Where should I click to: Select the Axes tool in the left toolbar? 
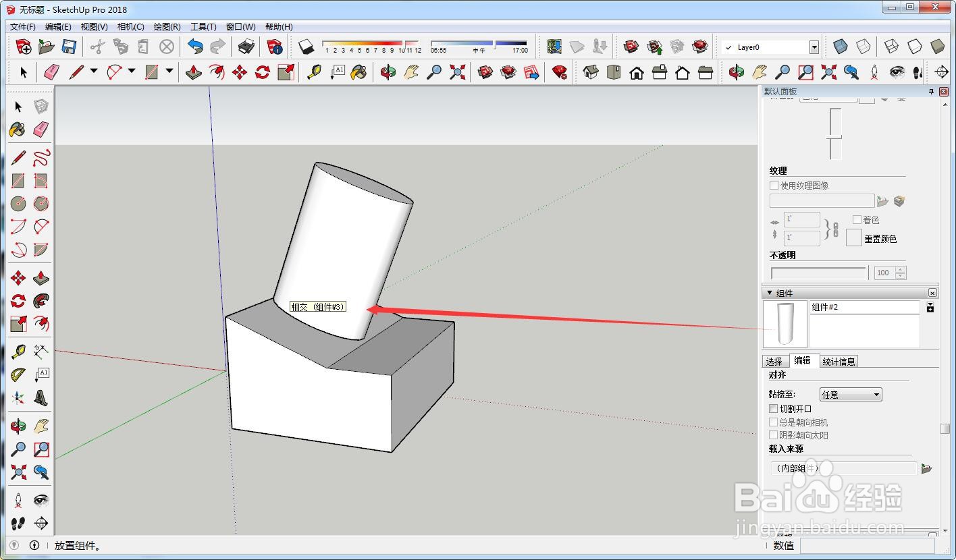tap(18, 398)
